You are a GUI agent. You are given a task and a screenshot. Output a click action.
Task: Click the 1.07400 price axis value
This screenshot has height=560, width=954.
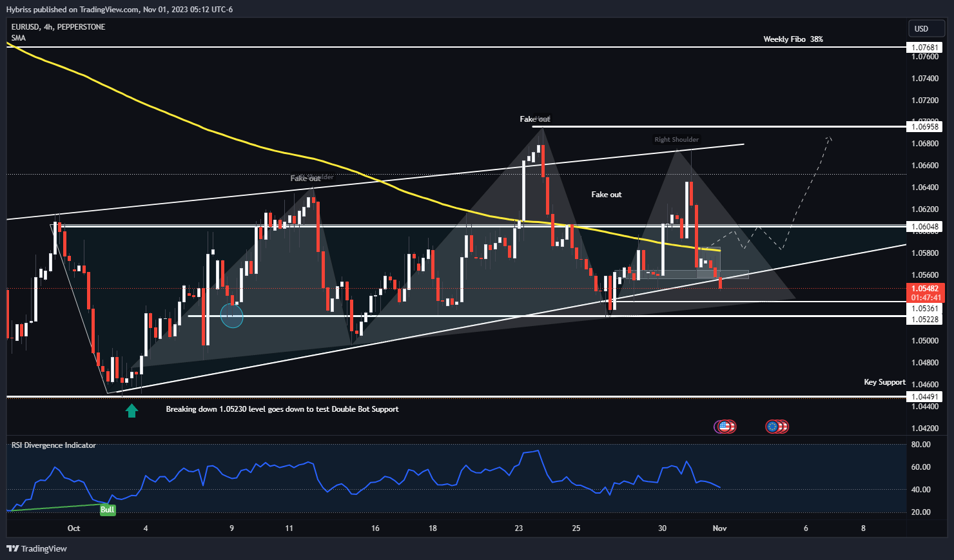click(x=925, y=79)
